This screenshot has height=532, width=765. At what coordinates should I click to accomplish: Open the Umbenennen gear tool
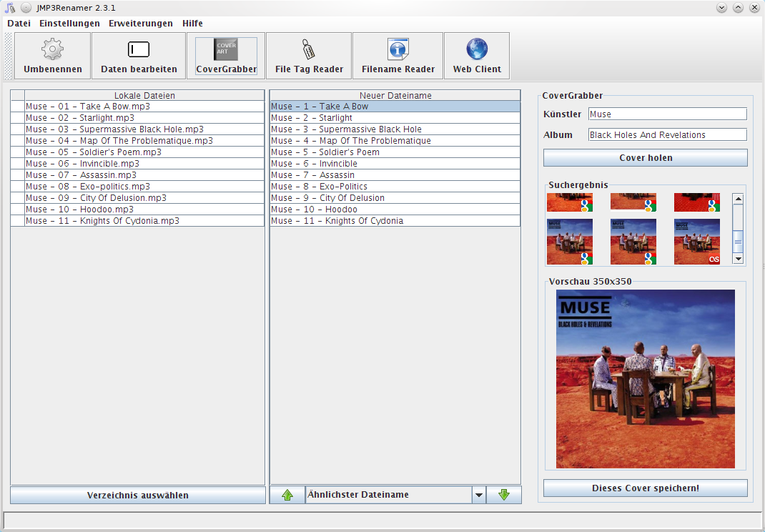(x=53, y=56)
